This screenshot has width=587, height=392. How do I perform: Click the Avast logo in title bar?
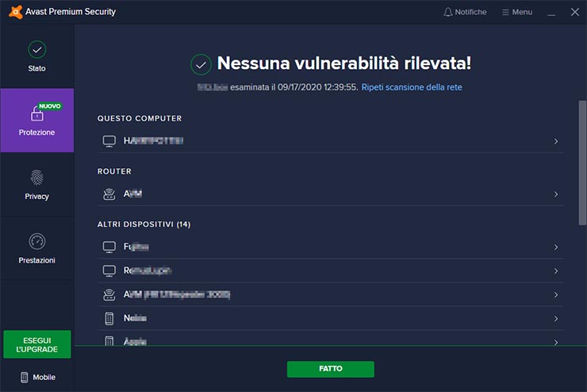pos(12,12)
